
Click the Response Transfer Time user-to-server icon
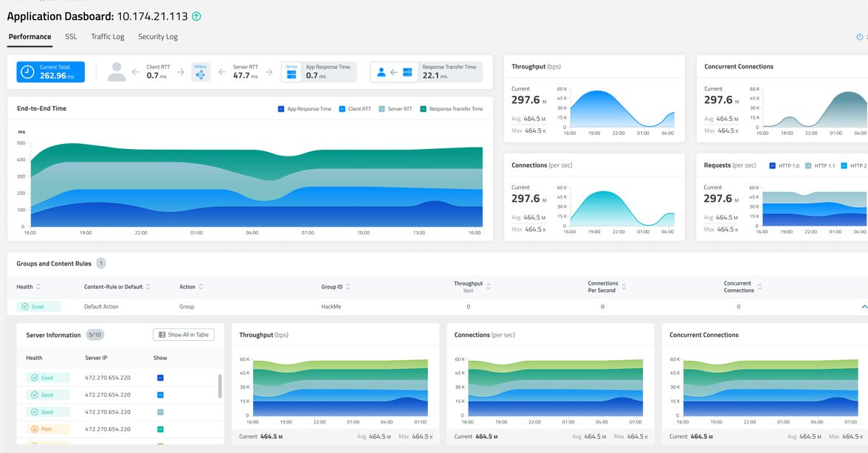[x=394, y=72]
